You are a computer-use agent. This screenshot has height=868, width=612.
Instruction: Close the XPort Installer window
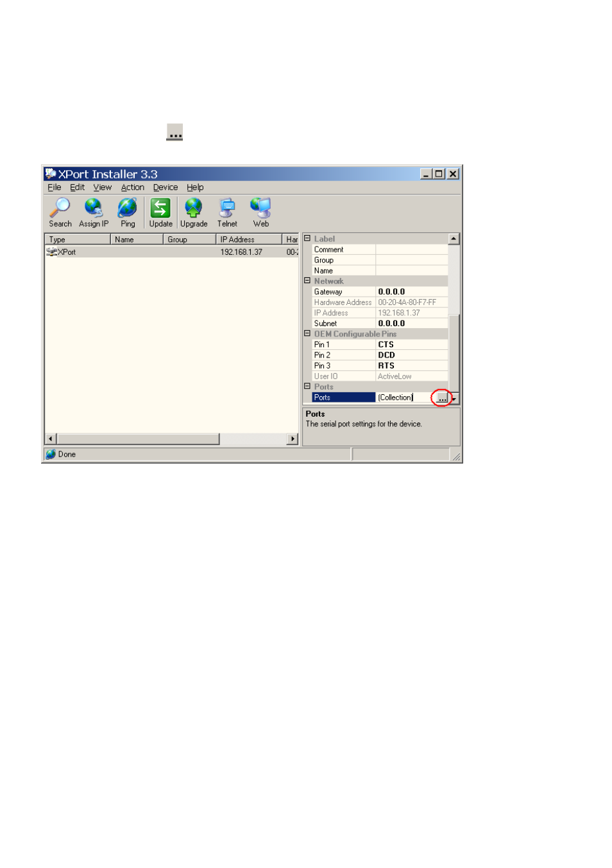coord(453,173)
